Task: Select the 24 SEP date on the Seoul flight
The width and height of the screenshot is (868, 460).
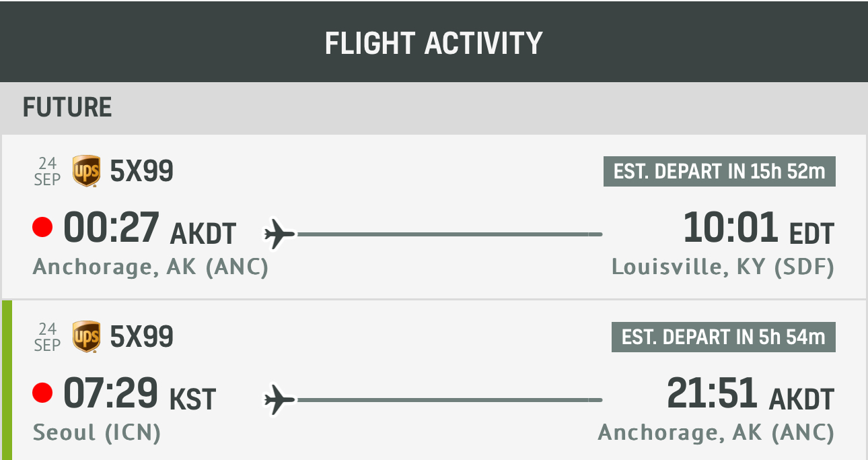Action: [x=47, y=337]
